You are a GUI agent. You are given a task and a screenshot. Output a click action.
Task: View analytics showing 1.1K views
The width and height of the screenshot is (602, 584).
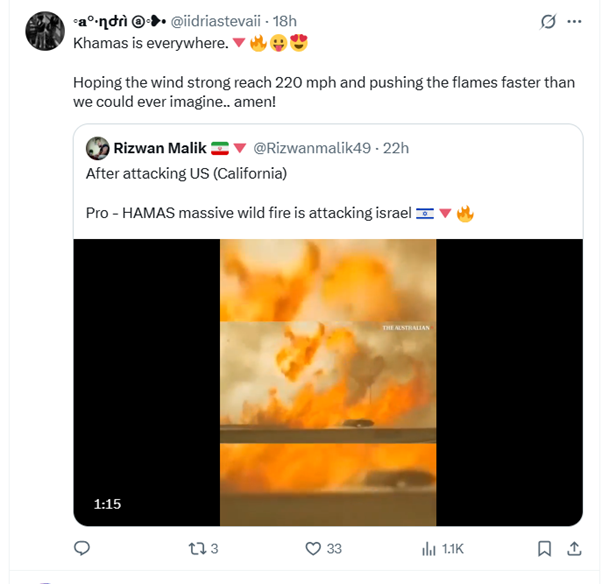pos(443,549)
